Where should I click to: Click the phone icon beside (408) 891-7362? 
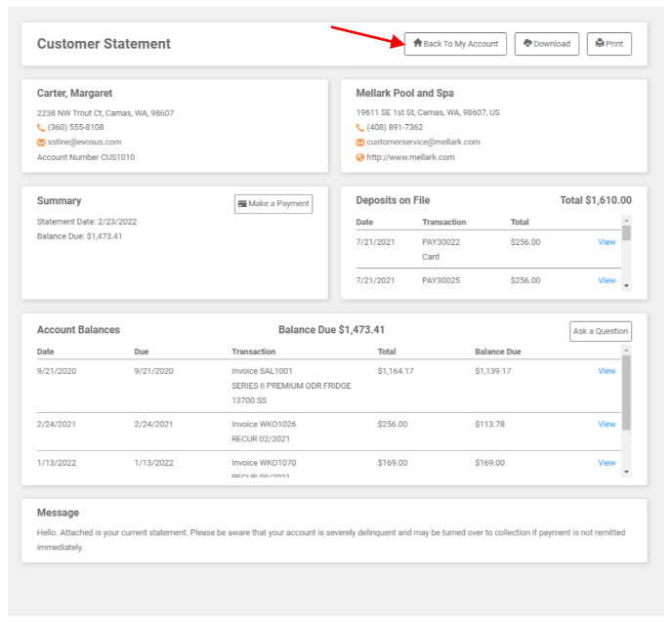tap(360, 127)
